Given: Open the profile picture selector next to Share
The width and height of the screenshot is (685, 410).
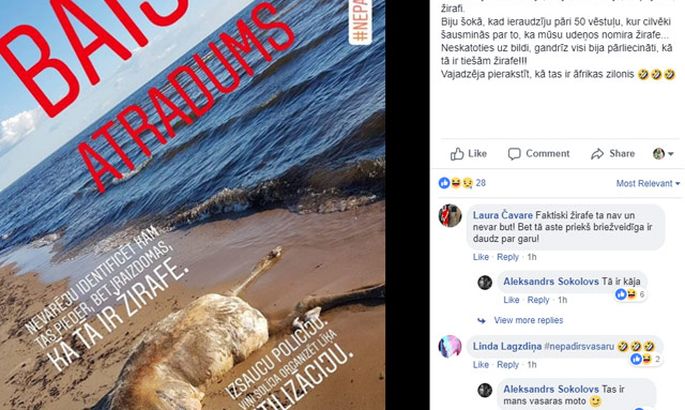Looking at the screenshot, I should (x=663, y=154).
